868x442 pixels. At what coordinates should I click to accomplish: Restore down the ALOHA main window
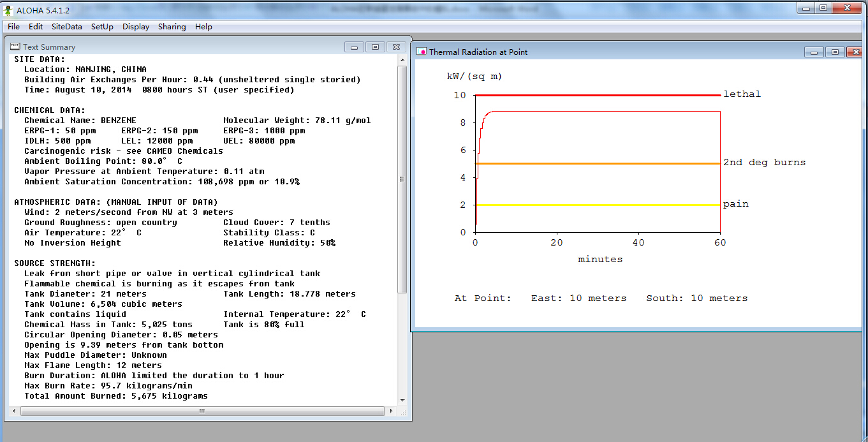coord(823,8)
